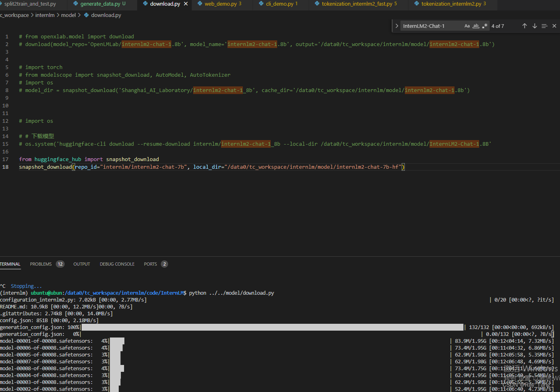Click line number 17 in gutter
The image size is (560, 392).
(6, 159)
